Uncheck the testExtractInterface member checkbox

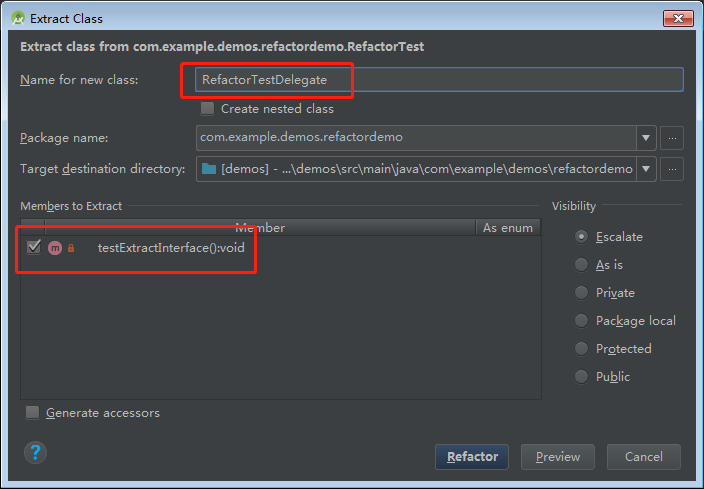click(x=34, y=247)
